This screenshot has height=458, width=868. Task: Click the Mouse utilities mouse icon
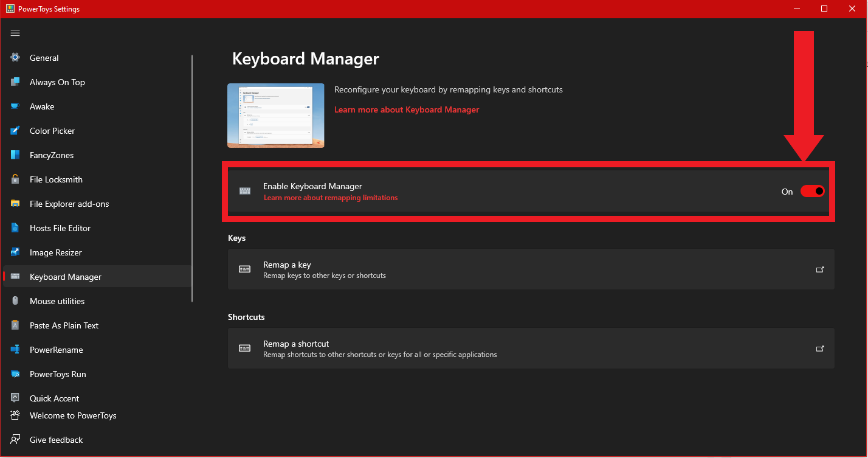[x=15, y=301]
